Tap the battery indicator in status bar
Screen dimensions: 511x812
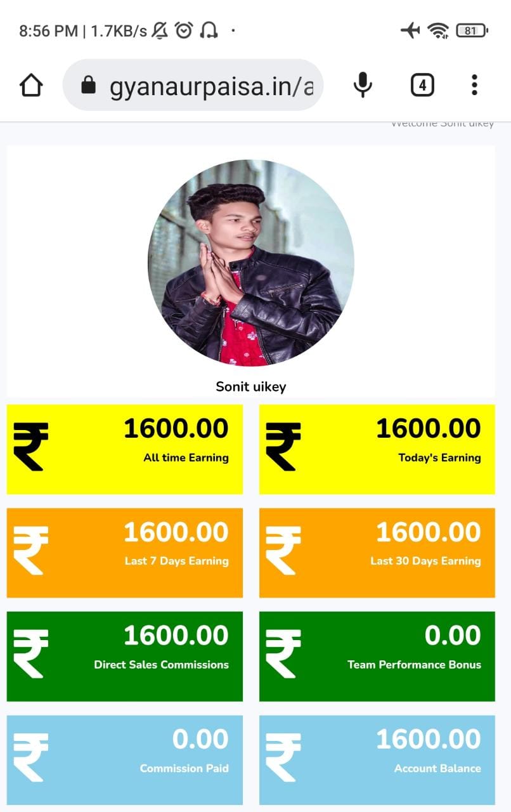[x=472, y=30]
